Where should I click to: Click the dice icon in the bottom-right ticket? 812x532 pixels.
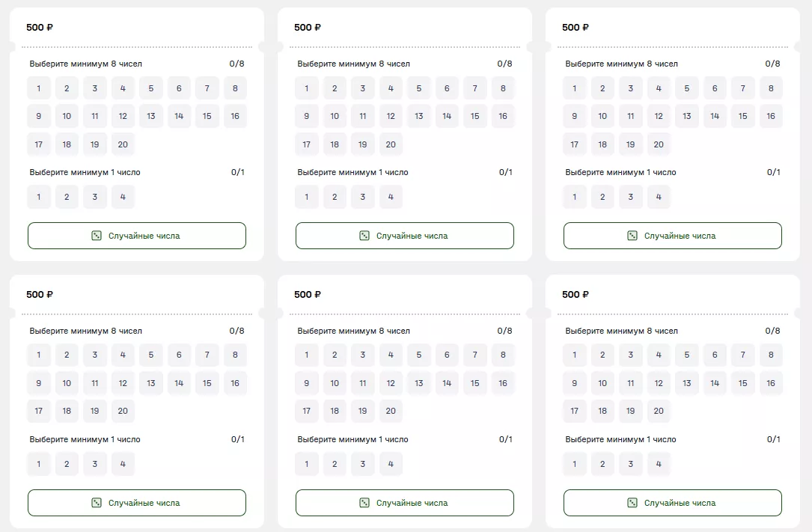pyautogui.click(x=632, y=503)
